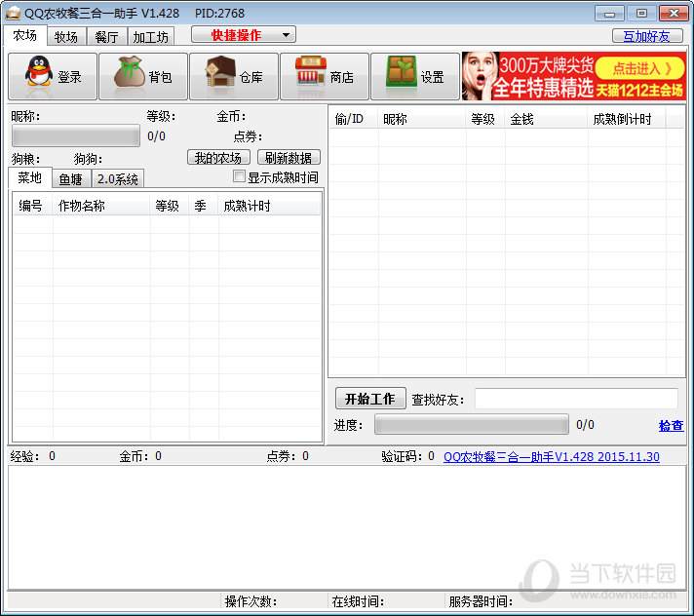Screen dimensions: 694x616
Task: Click the 等级 column header in crop list
Action: (x=170, y=206)
